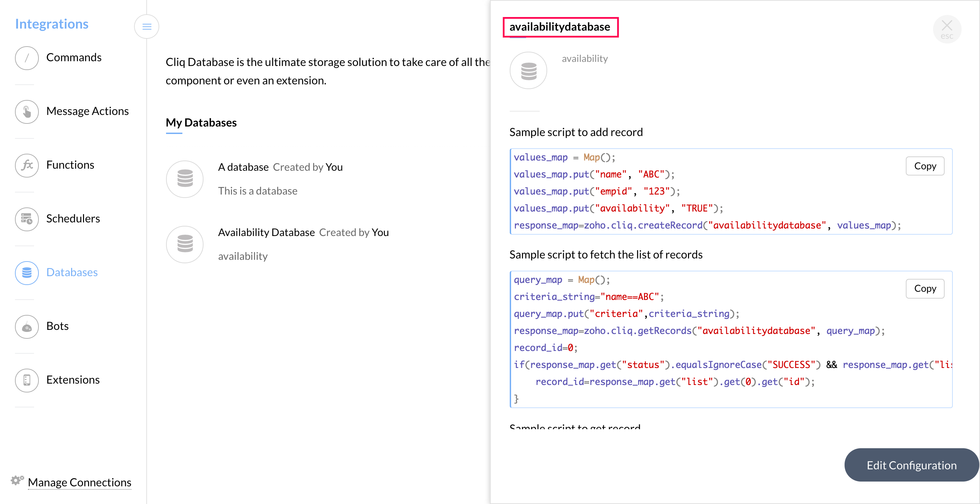Screen dimensions: 980x504
Task: Click the getRecords code line
Action: click(699, 331)
